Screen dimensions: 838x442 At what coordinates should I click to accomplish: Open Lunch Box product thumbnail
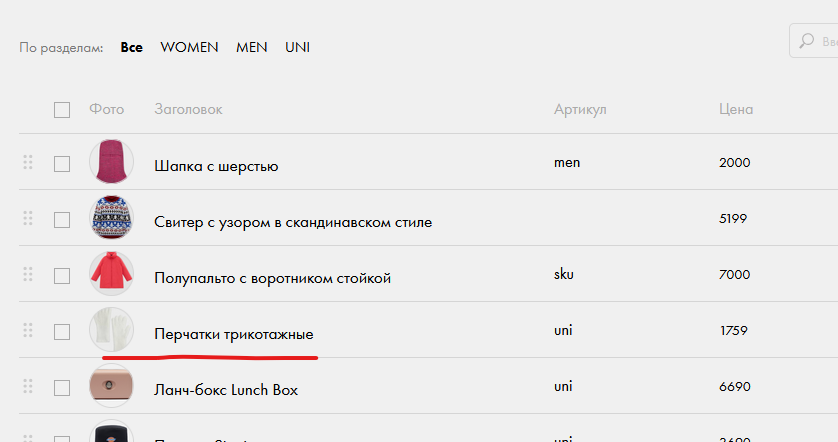[111, 386]
